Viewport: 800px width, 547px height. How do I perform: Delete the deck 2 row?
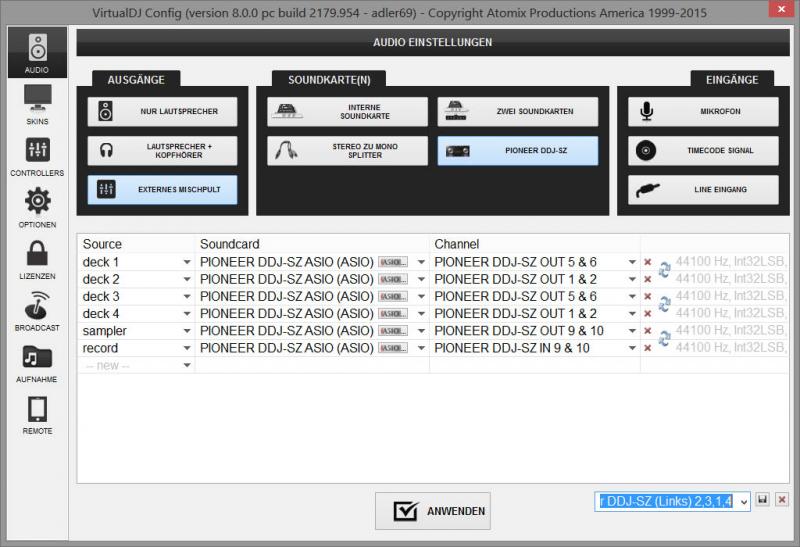[x=647, y=280]
